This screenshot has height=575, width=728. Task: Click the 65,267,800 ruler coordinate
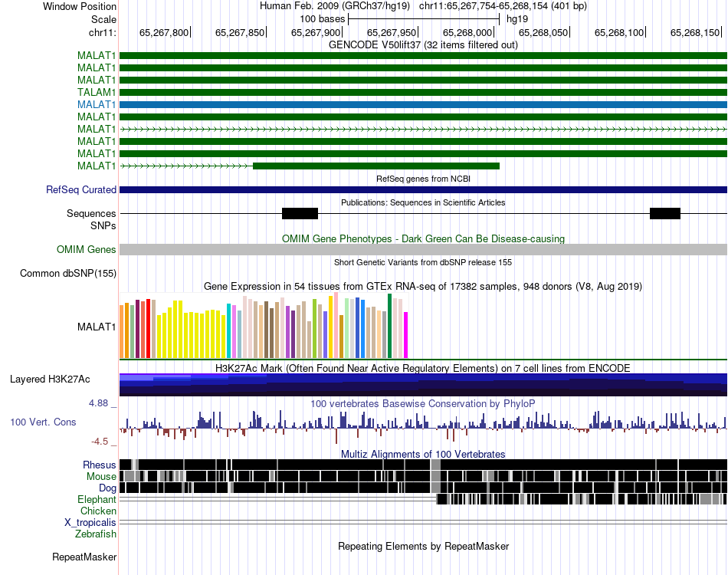[164, 32]
